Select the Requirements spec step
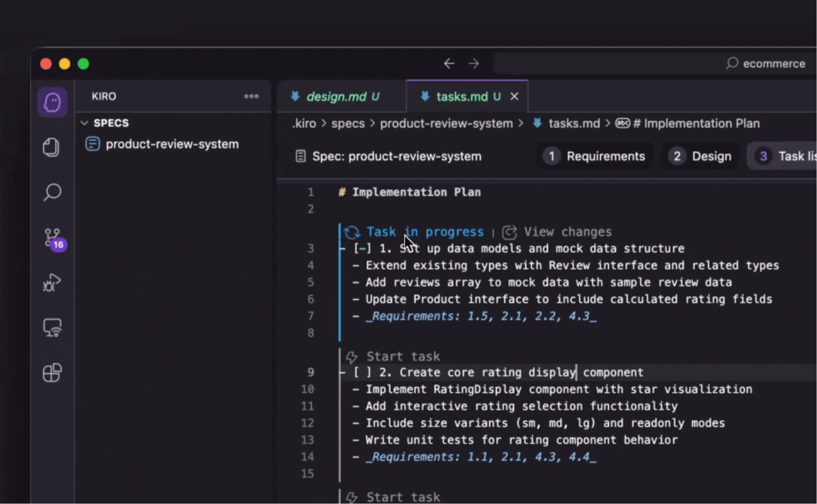This screenshot has height=504, width=817. (x=594, y=157)
